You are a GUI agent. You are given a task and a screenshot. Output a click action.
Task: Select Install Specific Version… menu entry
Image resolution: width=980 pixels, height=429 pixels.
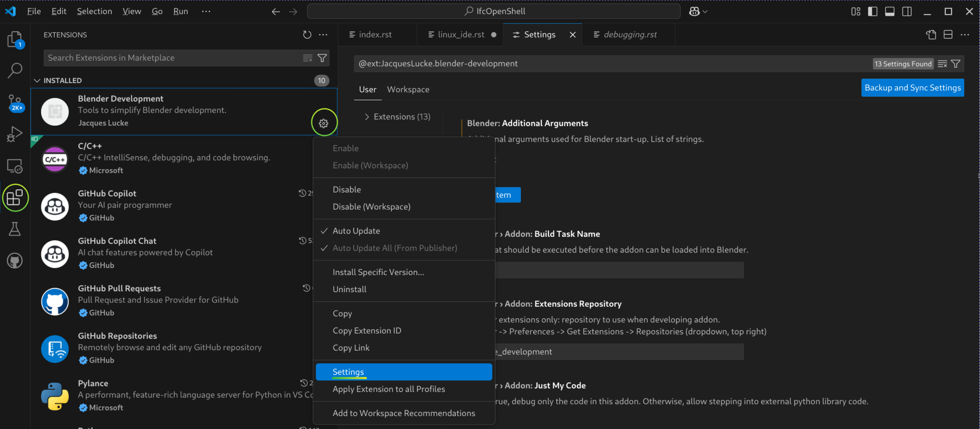[404, 272]
